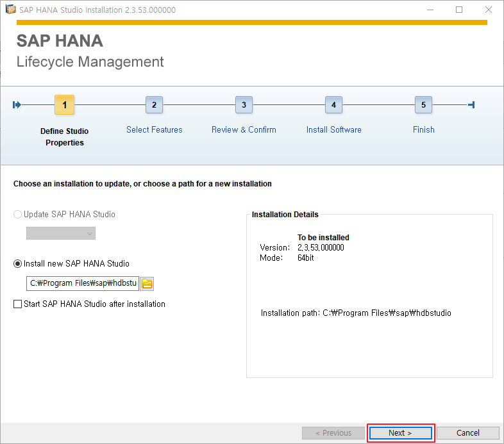Enable Start SAP HANA Studio after installation

(x=17, y=304)
